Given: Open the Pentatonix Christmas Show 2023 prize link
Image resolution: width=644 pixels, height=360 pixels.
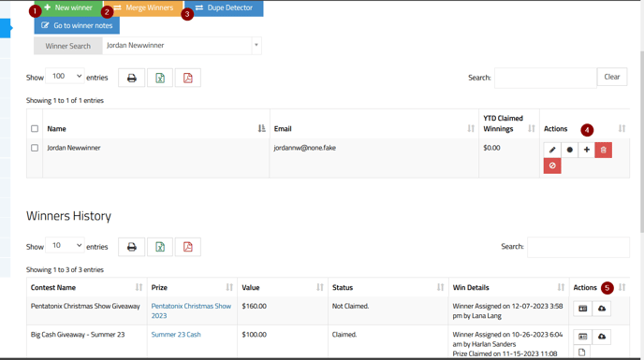Looking at the screenshot, I should (x=191, y=310).
